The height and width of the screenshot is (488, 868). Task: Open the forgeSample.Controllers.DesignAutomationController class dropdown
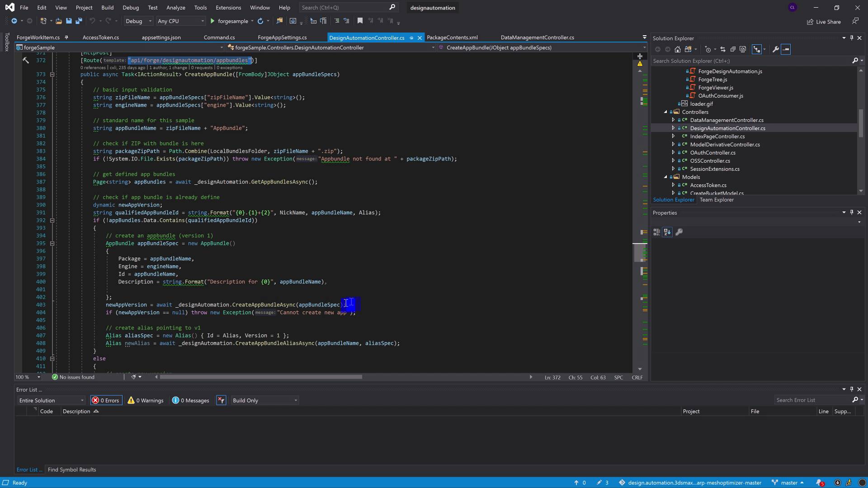pos(330,47)
